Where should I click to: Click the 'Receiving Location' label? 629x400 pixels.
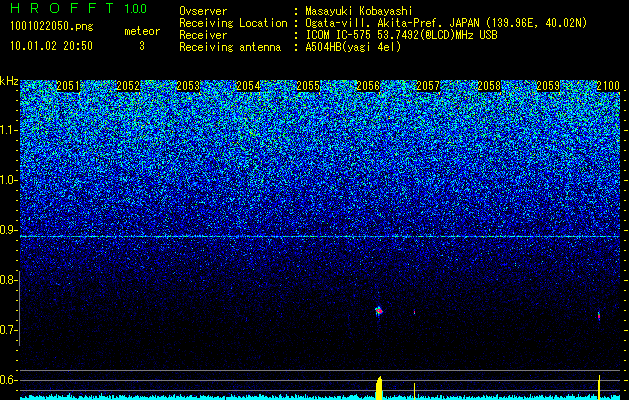coord(233,23)
